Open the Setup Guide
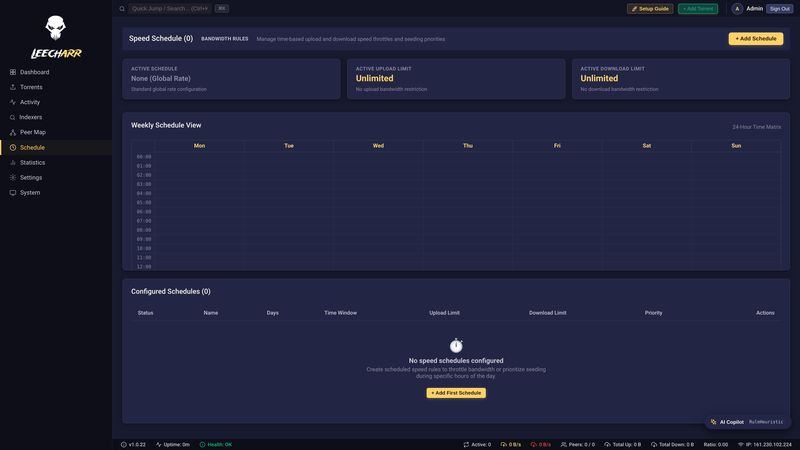This screenshot has height=450, width=800. [650, 9]
